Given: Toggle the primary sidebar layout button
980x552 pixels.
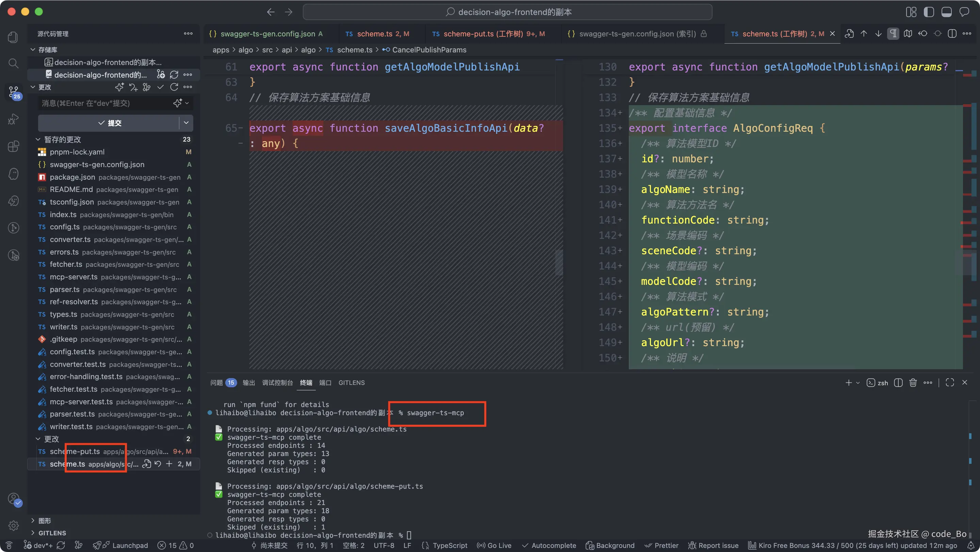Looking at the screenshot, I should click(x=929, y=12).
